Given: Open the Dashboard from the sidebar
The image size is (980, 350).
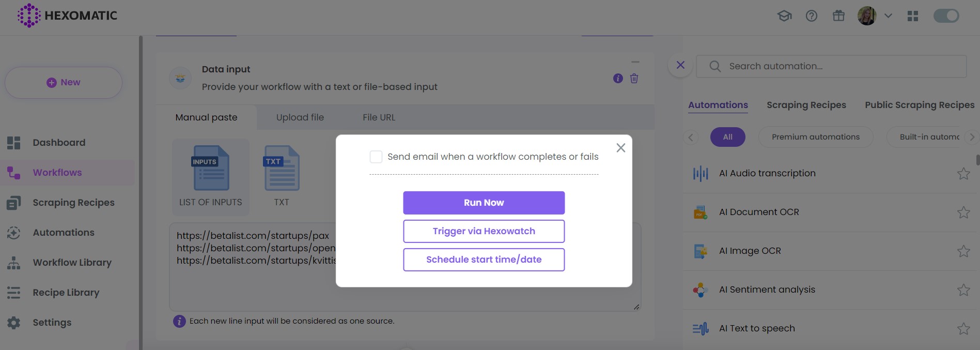Looking at the screenshot, I should pyautogui.click(x=58, y=142).
